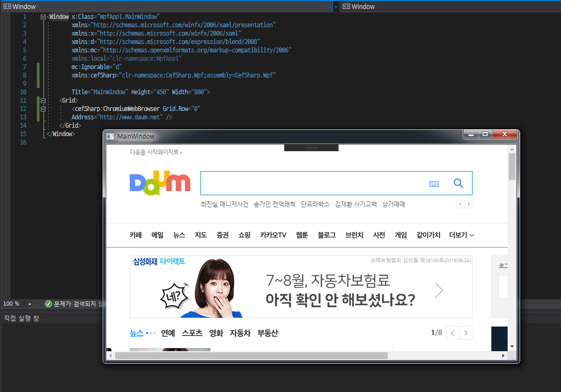Screen dimensions: 561x392
Task: Click the magnifier search icon in Daum
Action: click(458, 183)
